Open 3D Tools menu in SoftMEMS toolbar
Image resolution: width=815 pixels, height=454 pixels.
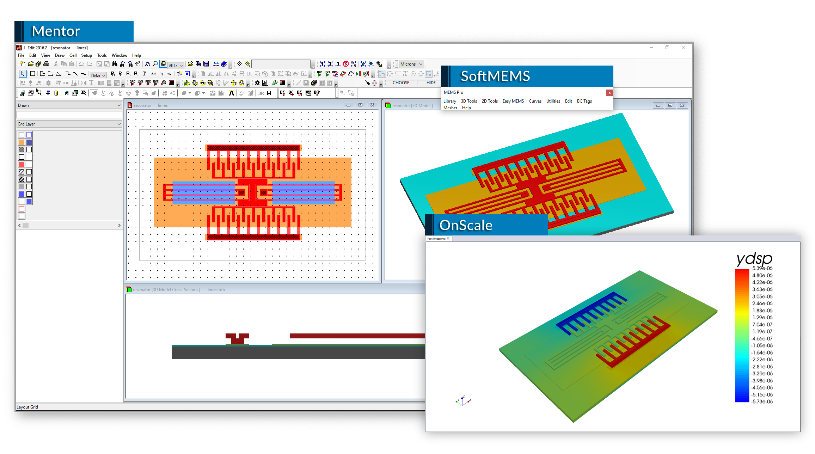(469, 101)
